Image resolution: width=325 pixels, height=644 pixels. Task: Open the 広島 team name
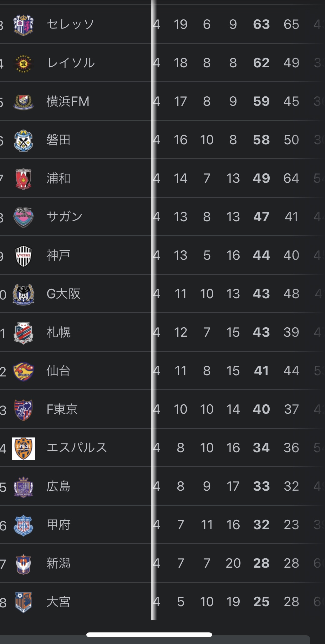tap(58, 486)
